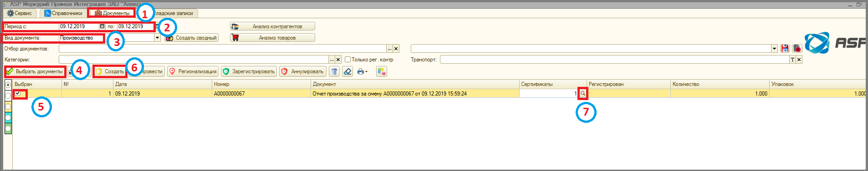Open selection dialog for Отбор документов
The height and width of the screenshot is (171, 868).
tap(389, 49)
